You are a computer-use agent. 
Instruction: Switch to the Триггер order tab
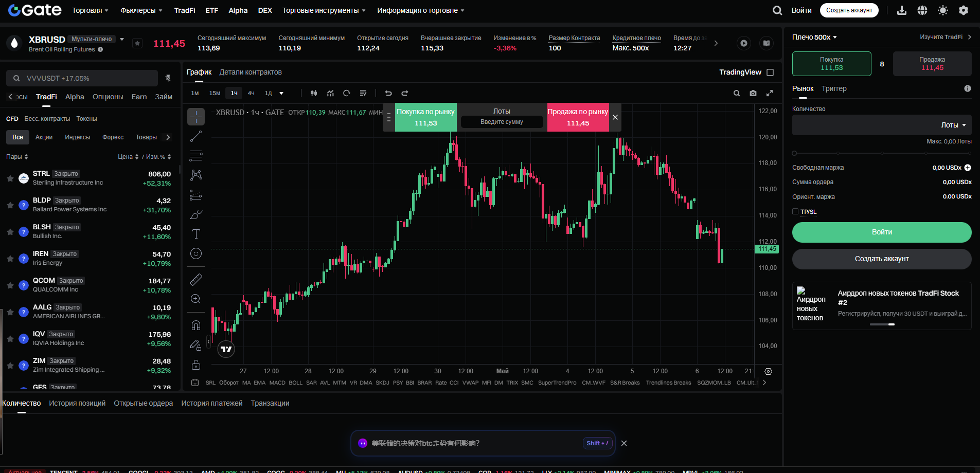[x=834, y=88]
